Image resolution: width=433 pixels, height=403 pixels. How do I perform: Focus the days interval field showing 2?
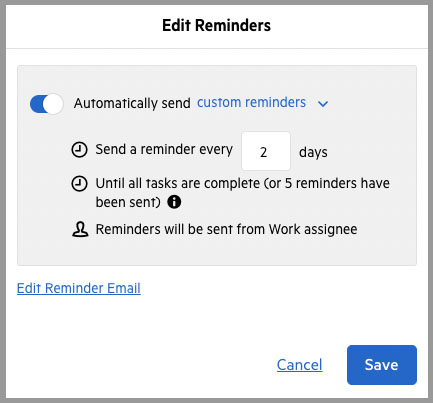(x=266, y=151)
